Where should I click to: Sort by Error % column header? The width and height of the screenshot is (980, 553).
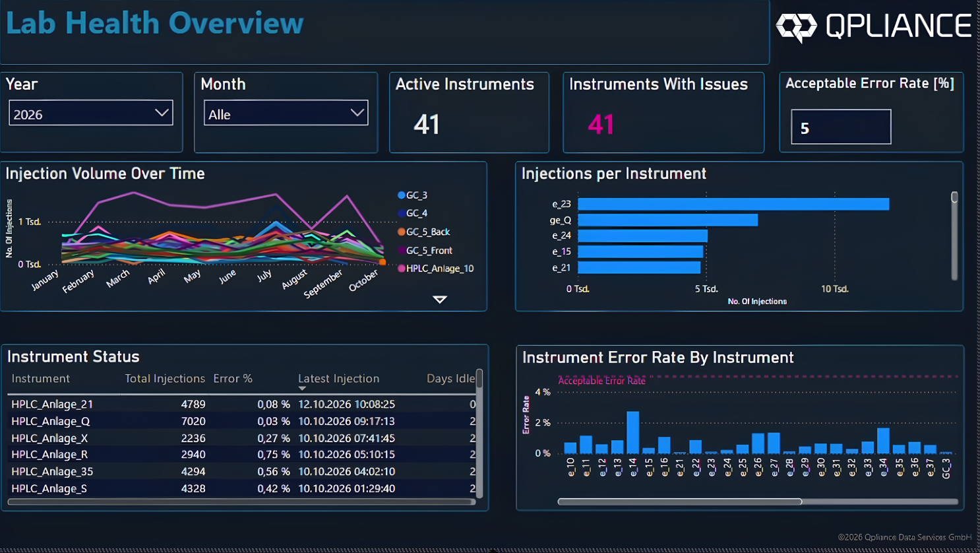233,379
